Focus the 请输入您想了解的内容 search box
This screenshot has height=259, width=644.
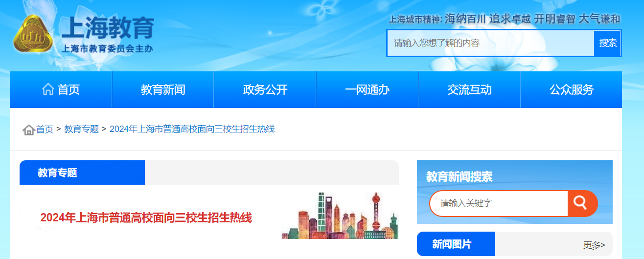coord(491,43)
